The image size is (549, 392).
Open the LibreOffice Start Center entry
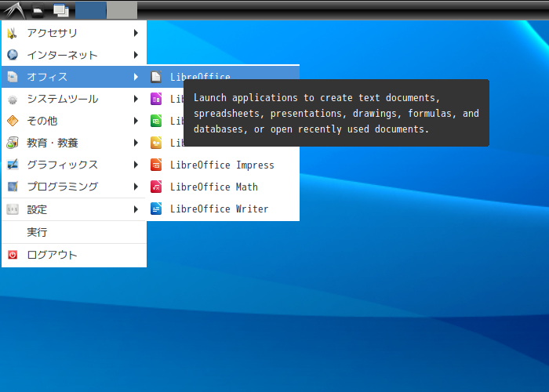click(x=200, y=77)
